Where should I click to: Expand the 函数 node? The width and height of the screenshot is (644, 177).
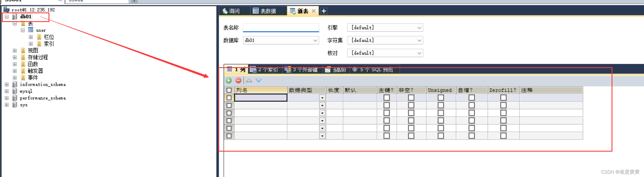[15, 64]
